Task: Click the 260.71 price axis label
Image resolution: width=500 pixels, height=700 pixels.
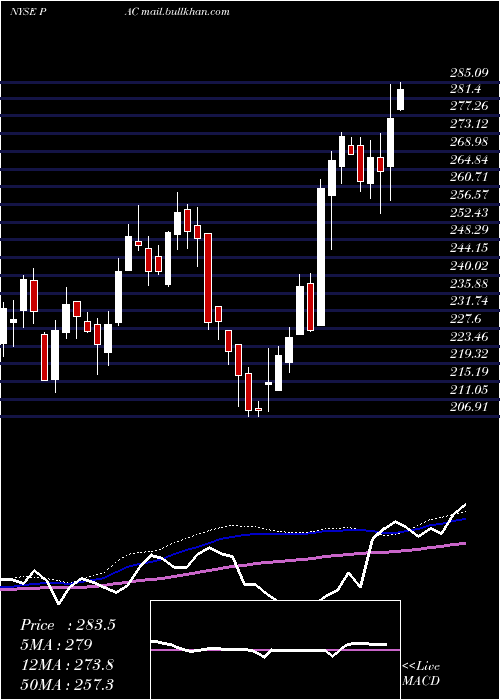Action: point(468,177)
